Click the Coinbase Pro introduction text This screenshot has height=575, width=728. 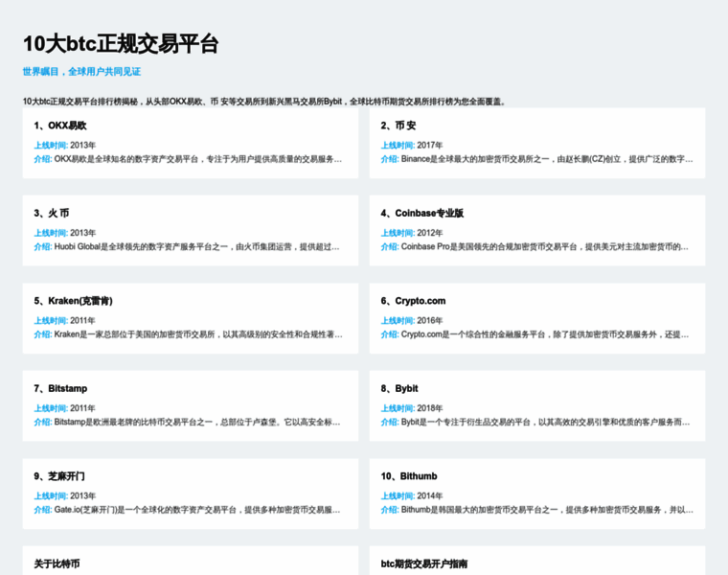(545, 246)
